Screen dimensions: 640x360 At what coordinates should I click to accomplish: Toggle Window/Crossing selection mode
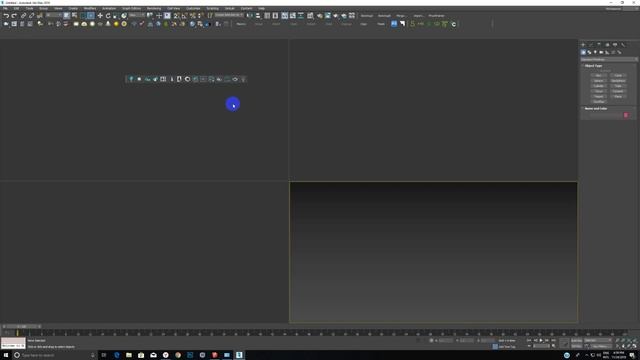coord(91,16)
